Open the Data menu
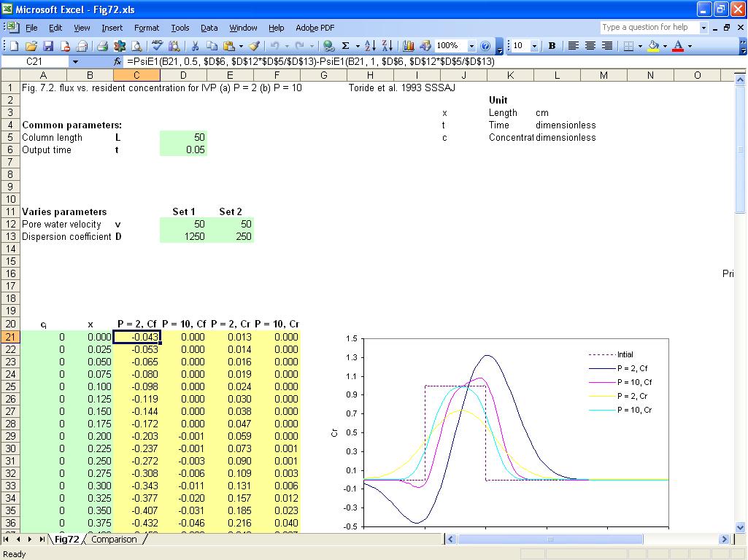The image size is (748, 560). (x=209, y=28)
